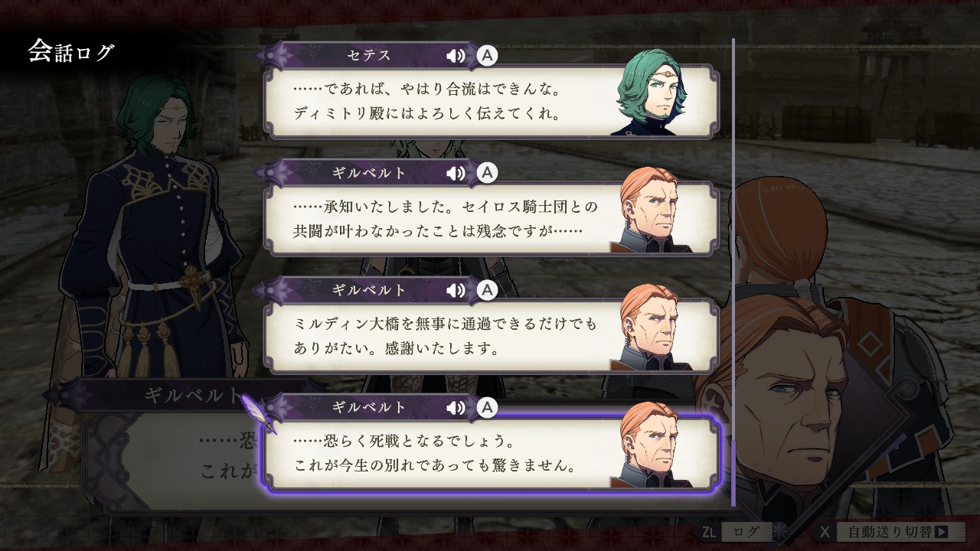Screen dimensions: 980x551
Task: Click speaker icon on highlighted ギルベルト entry
Action: pyautogui.click(x=456, y=408)
